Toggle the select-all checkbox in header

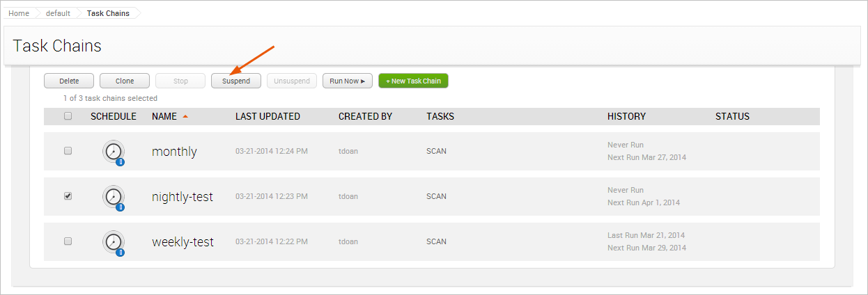pos(68,116)
